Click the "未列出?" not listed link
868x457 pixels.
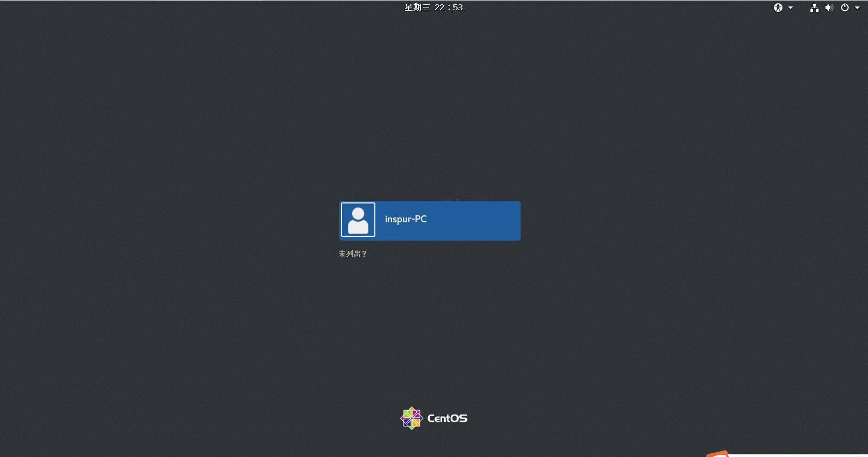click(x=352, y=254)
